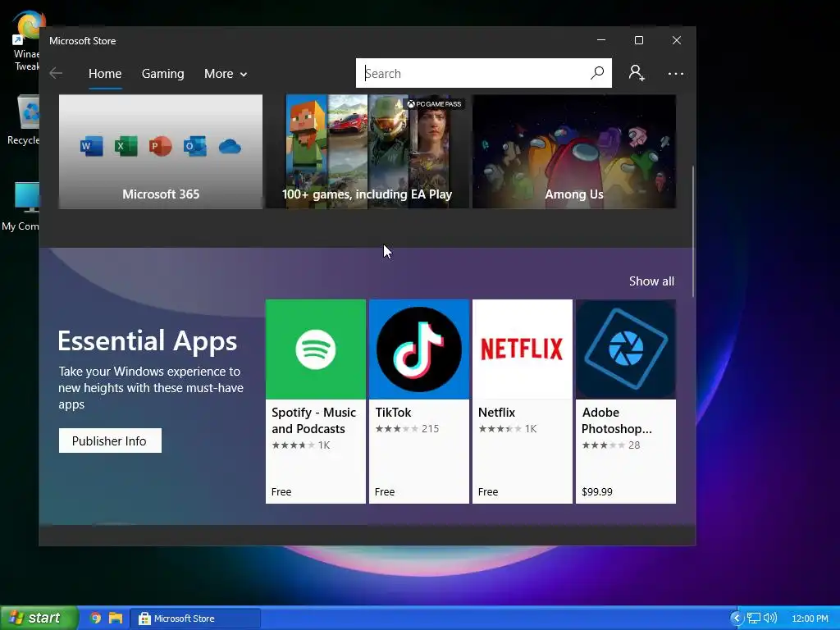Expand the More dropdown menu
Viewport: 840px width, 630px height.
pos(226,73)
